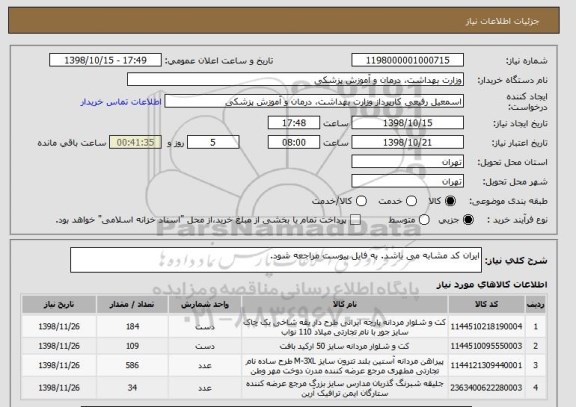Click the buyer organization name field

tap(295, 79)
